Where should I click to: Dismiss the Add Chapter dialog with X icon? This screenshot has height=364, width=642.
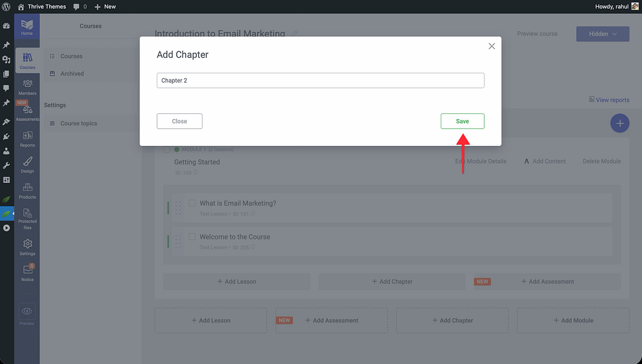pyautogui.click(x=492, y=46)
